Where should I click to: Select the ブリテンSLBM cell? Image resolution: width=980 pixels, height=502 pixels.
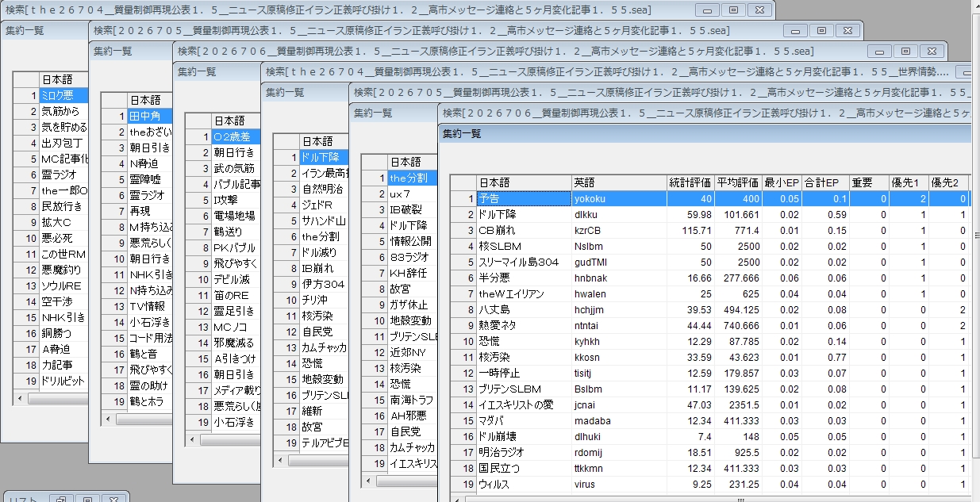(523, 389)
